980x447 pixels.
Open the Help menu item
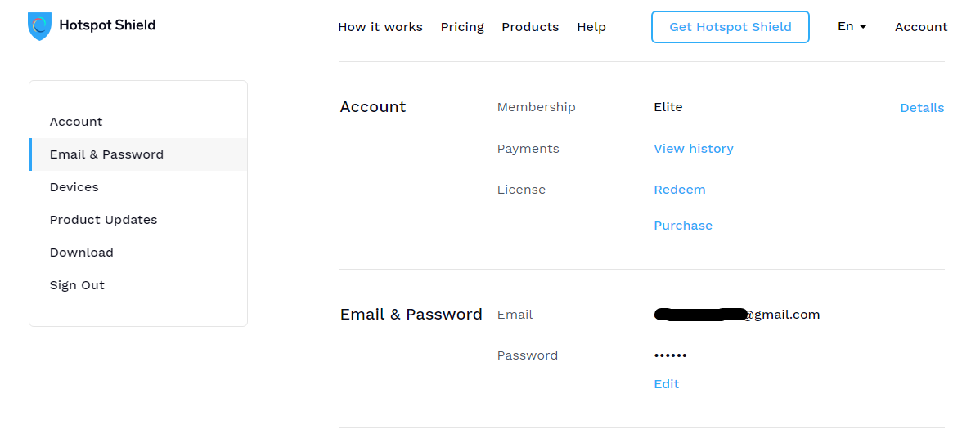pos(591,27)
